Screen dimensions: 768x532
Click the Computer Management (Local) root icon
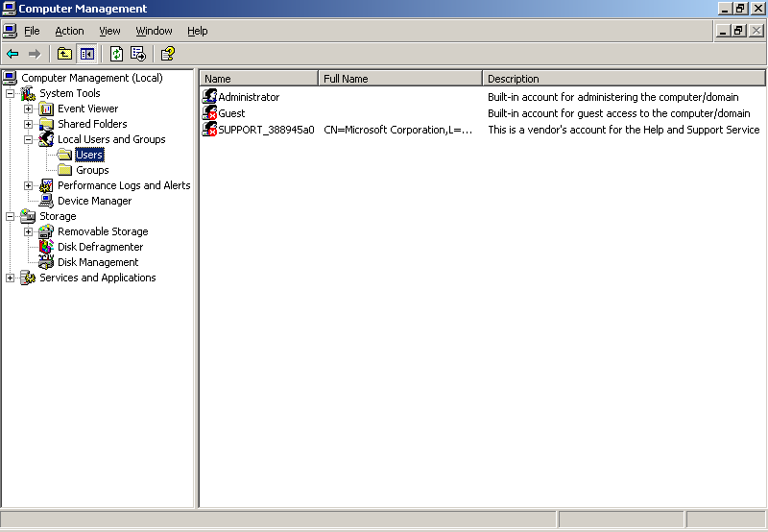tap(11, 78)
